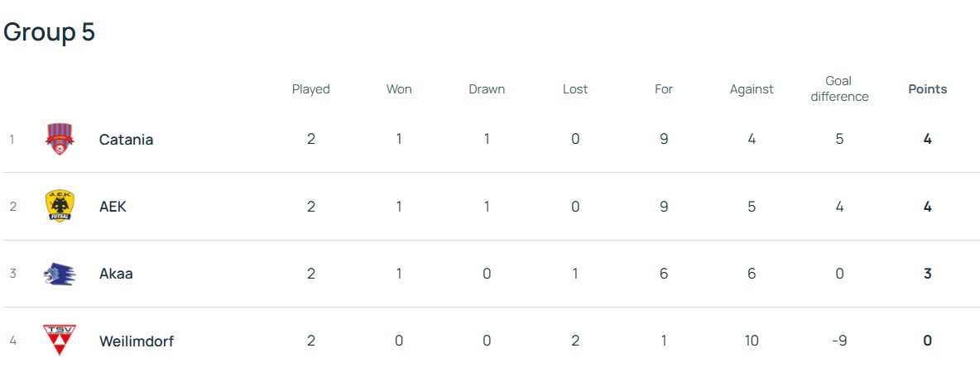The height and width of the screenshot is (372, 980).
Task: Click Catania's 4 points value
Action: coord(927,139)
